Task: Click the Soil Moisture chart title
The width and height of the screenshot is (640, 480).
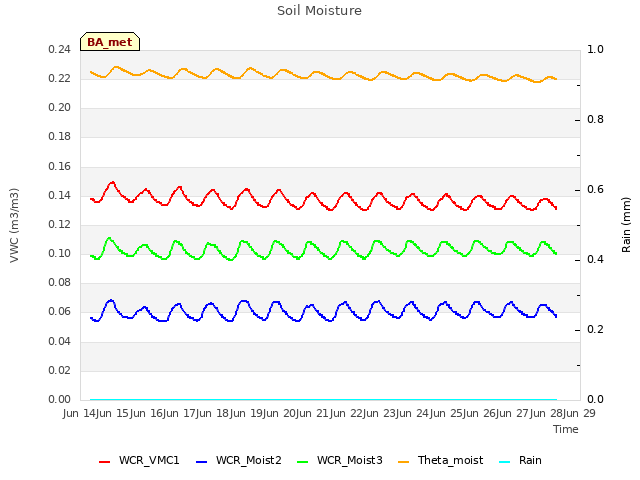Action: [319, 11]
